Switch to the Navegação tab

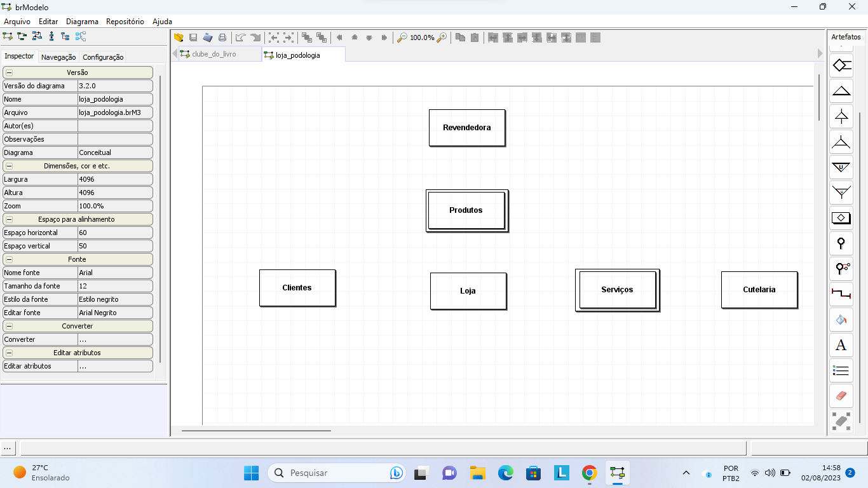(58, 57)
